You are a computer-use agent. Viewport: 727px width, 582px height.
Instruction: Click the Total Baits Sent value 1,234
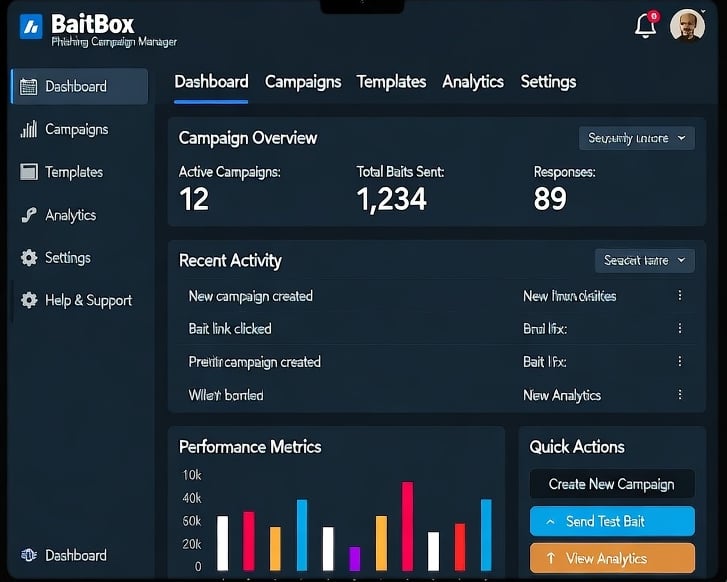(391, 199)
